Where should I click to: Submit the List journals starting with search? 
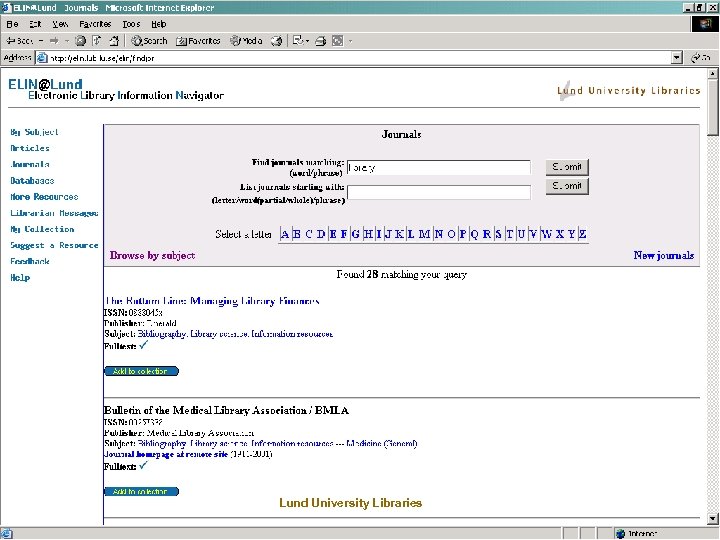click(x=567, y=186)
